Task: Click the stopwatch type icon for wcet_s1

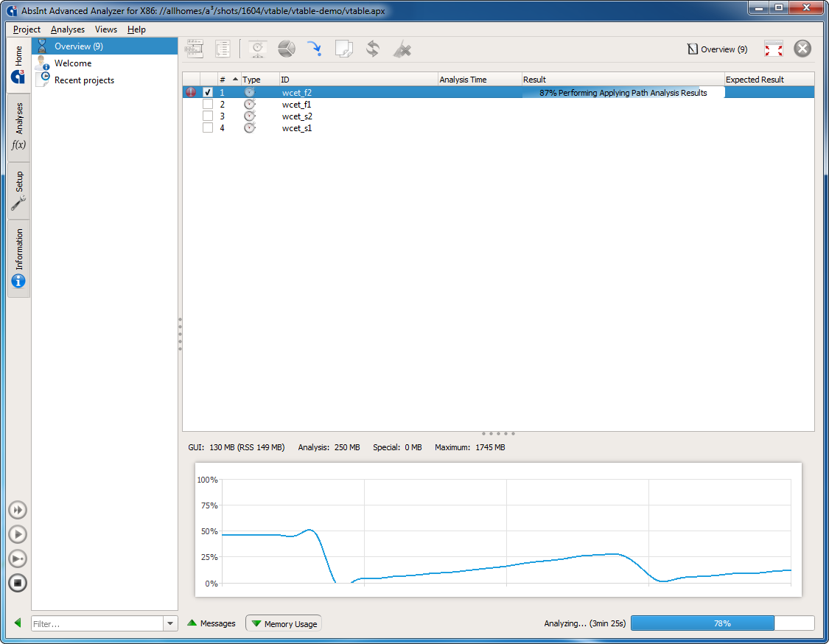Action: pos(250,127)
